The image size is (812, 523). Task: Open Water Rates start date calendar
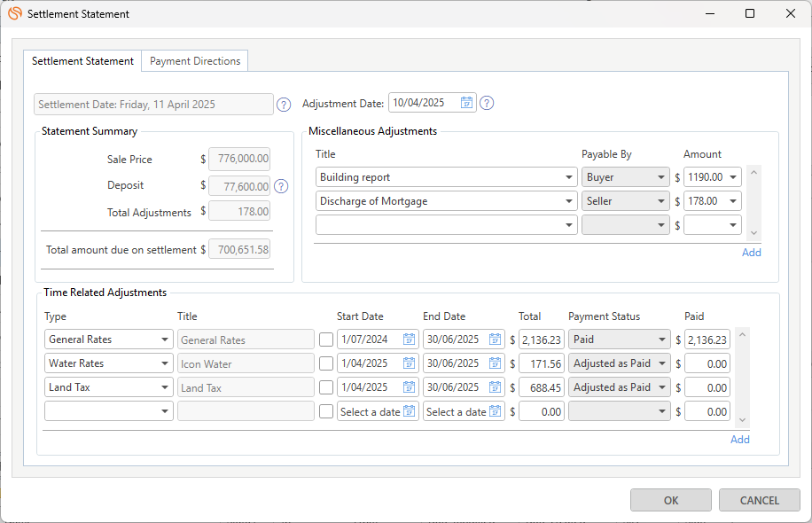click(409, 363)
